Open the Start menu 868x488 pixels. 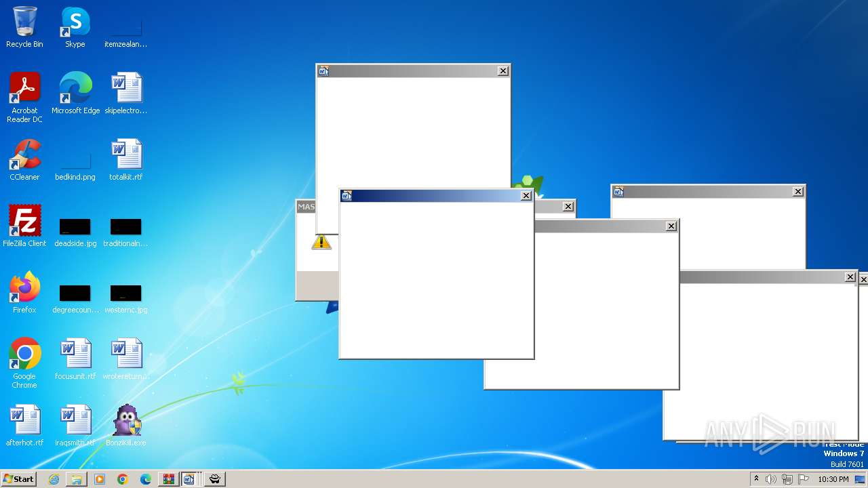click(x=19, y=479)
